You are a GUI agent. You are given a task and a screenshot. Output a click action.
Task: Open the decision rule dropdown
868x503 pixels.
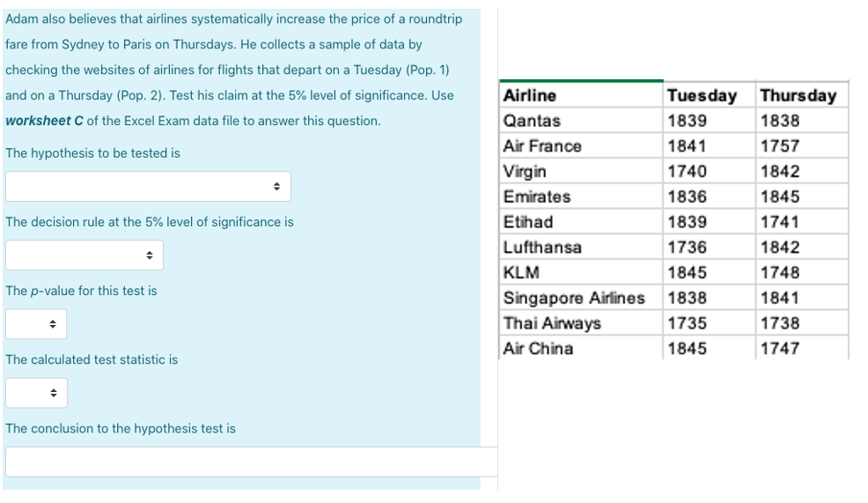[85, 255]
